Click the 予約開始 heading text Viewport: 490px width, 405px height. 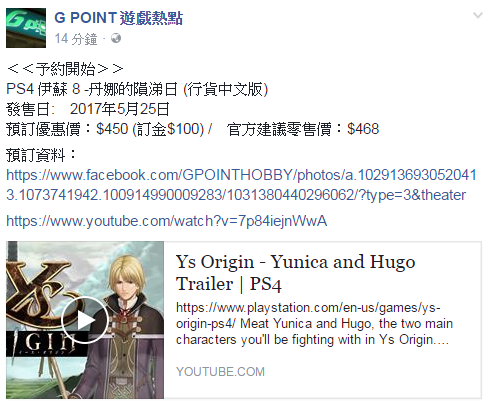pos(65,69)
